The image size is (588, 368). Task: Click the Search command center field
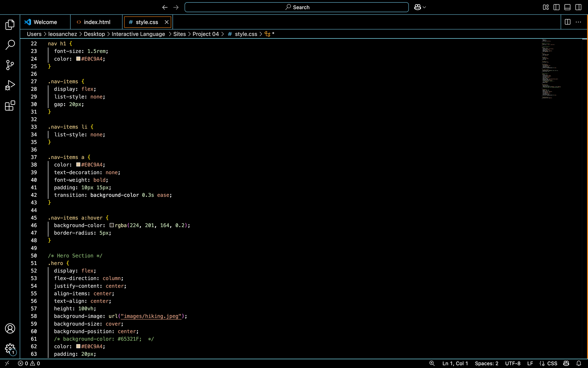pos(296,7)
